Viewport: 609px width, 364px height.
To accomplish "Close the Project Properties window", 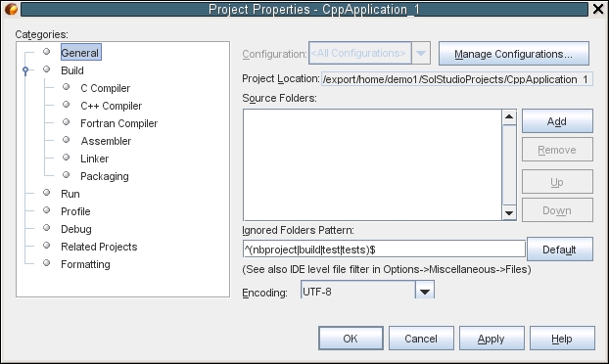I will point(598,9).
